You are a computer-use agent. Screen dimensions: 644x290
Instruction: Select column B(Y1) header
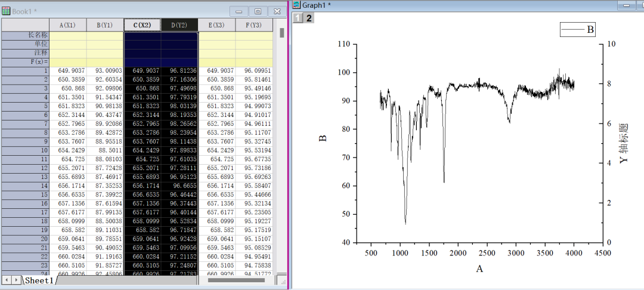105,25
